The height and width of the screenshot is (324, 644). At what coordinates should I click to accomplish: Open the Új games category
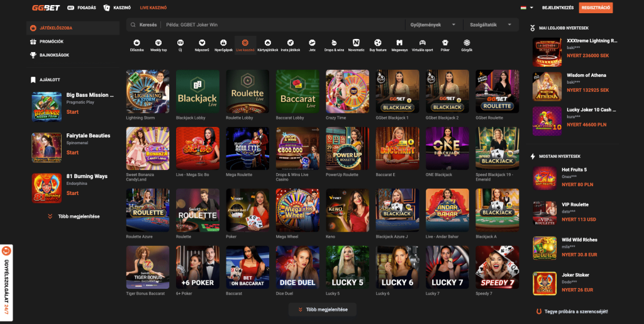(x=180, y=45)
